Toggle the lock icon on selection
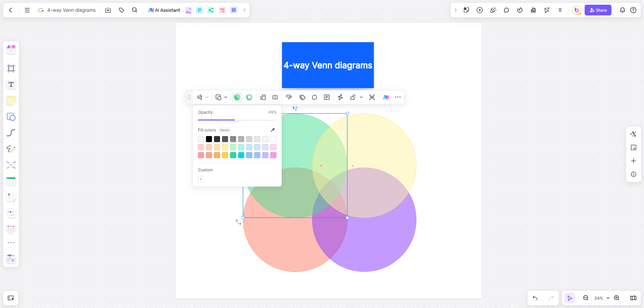Image resolution: width=644 pixels, height=308 pixels. (x=353, y=97)
